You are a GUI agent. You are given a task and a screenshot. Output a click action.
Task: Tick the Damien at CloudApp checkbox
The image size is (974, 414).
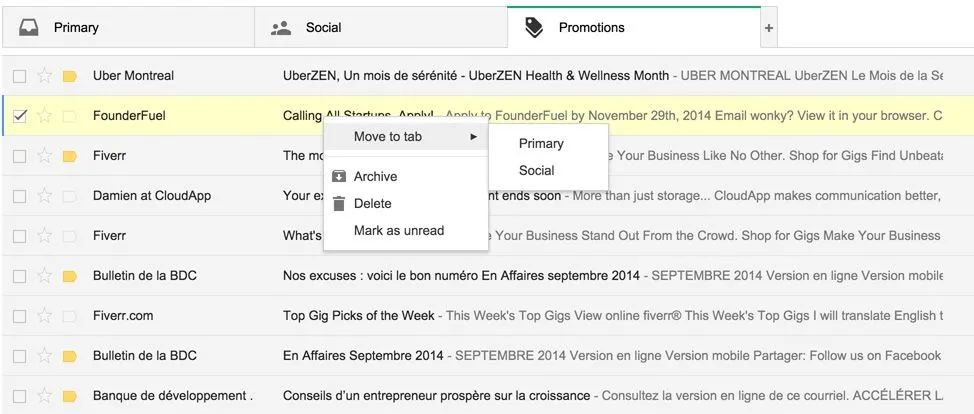point(19,196)
